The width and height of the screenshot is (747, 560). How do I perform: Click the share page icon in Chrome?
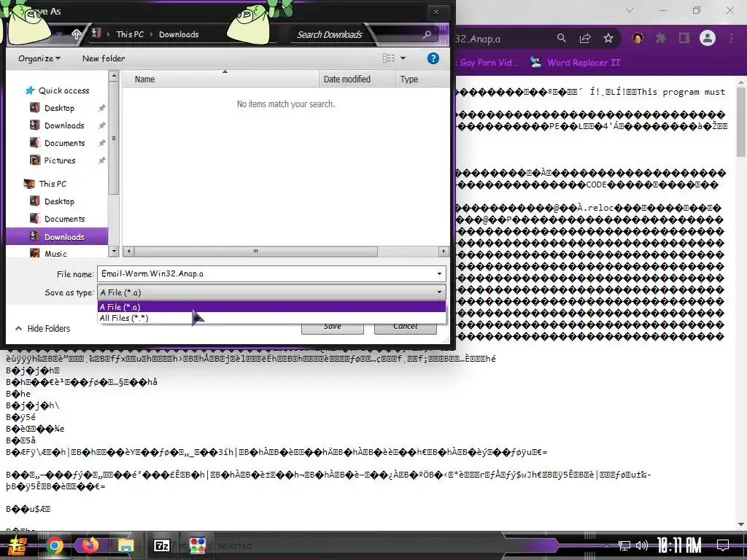tap(585, 38)
